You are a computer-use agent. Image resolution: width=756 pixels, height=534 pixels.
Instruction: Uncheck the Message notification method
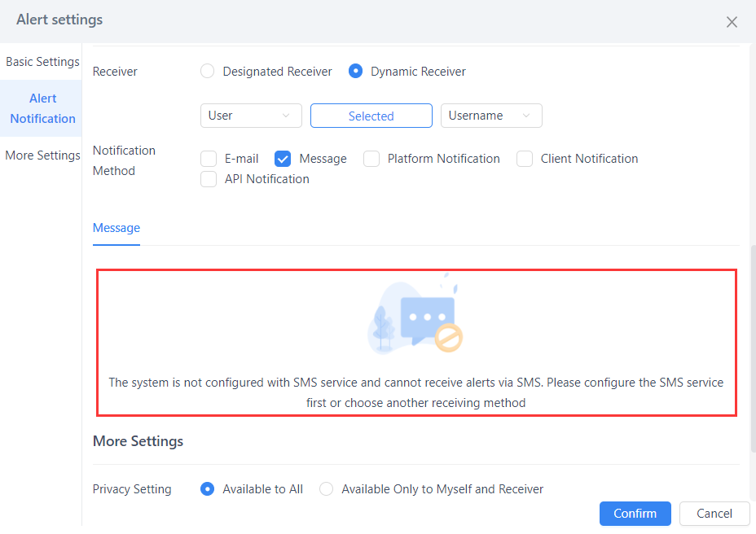[x=283, y=159]
